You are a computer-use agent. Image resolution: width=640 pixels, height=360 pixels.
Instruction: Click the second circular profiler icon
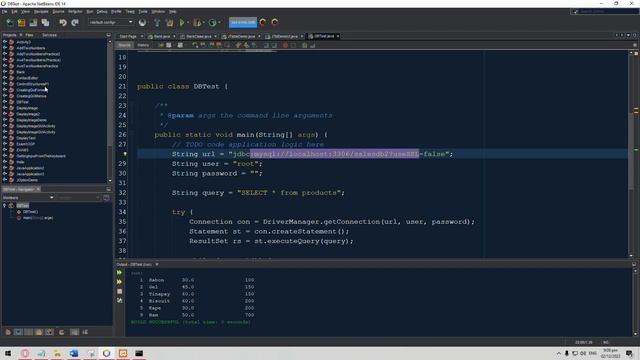pos(275,22)
